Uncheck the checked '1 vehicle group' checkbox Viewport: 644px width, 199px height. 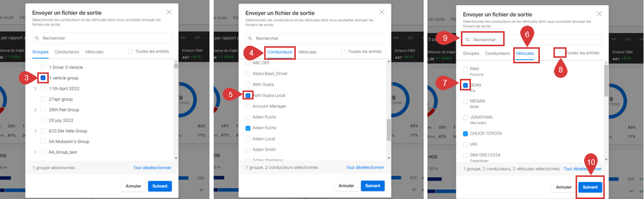coord(43,78)
